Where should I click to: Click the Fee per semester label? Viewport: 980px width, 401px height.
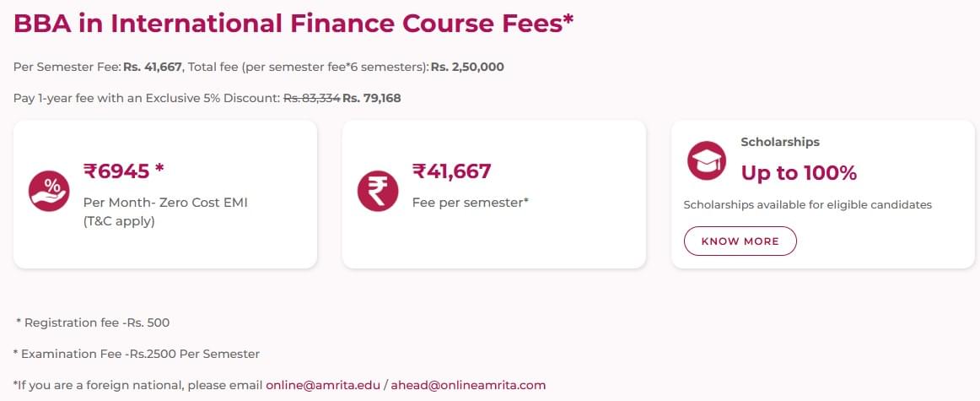coord(470,203)
